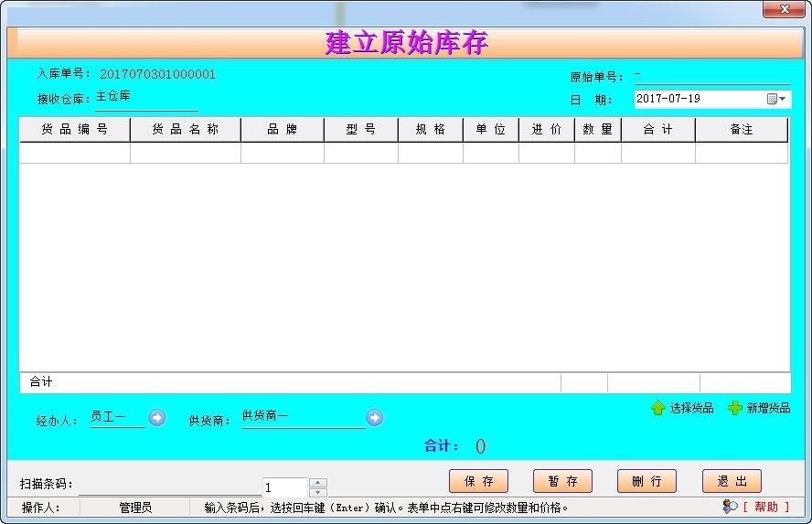Click the 品牌 column header
Screen dimensions: 812x524
pos(283,130)
